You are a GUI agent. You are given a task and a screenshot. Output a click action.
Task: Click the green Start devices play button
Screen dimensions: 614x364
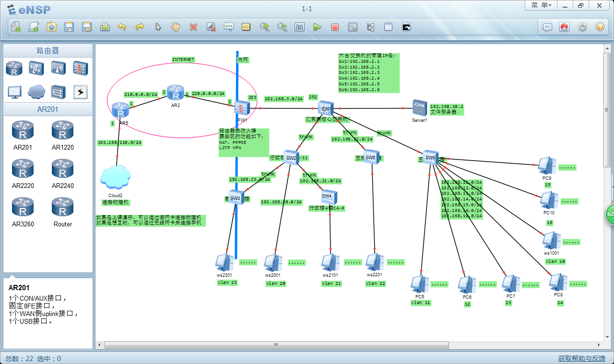[317, 27]
